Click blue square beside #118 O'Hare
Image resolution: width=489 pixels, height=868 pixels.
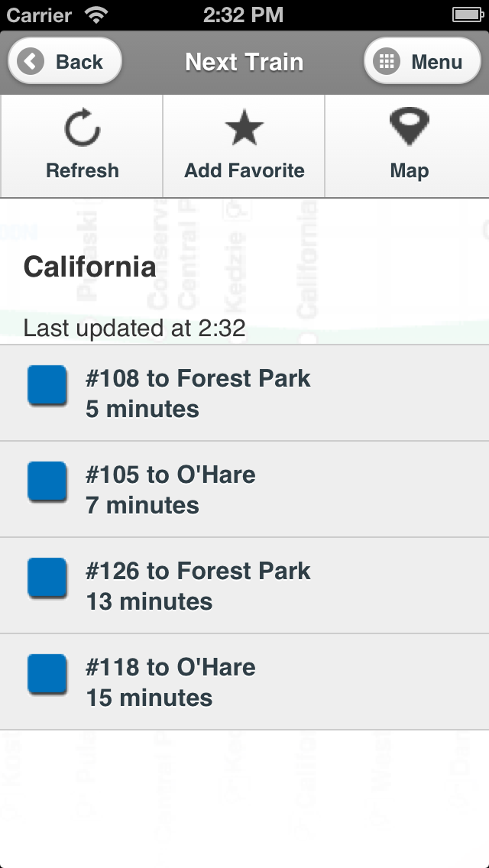point(47,674)
